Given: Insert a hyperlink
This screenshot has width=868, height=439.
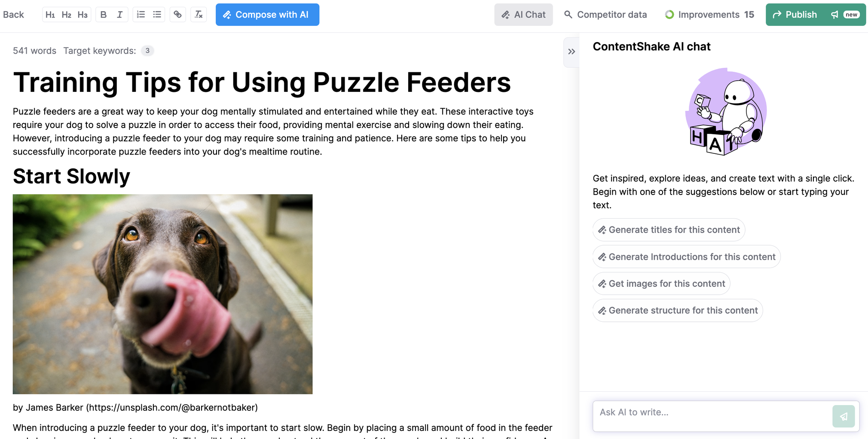Looking at the screenshot, I should [x=177, y=15].
